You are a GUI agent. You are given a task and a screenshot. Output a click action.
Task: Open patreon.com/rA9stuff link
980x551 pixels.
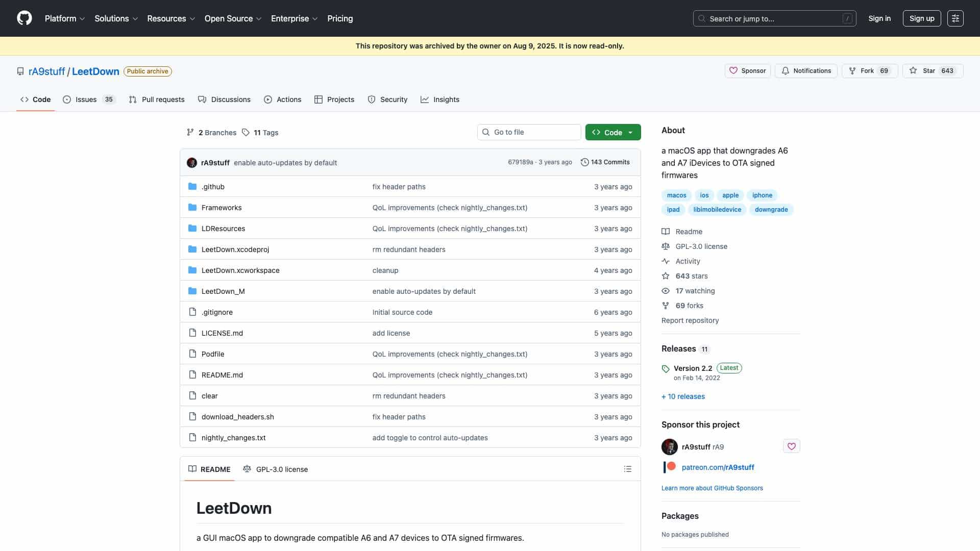718,467
